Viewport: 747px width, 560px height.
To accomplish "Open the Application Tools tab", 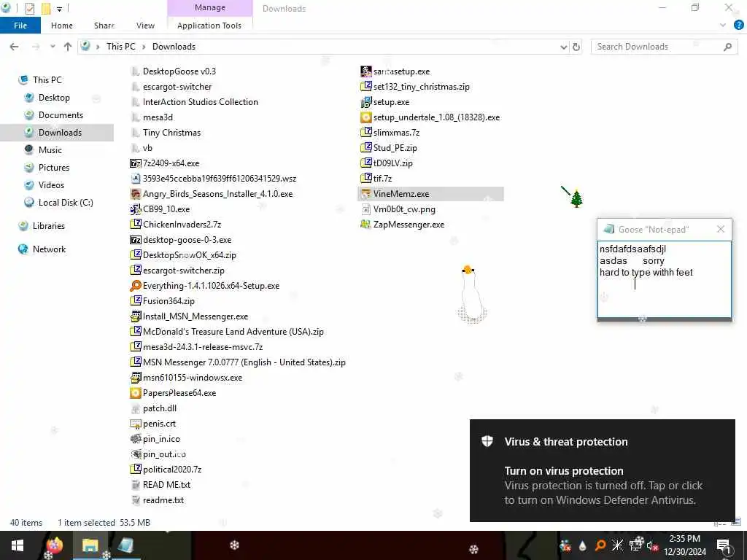I will (x=209, y=26).
